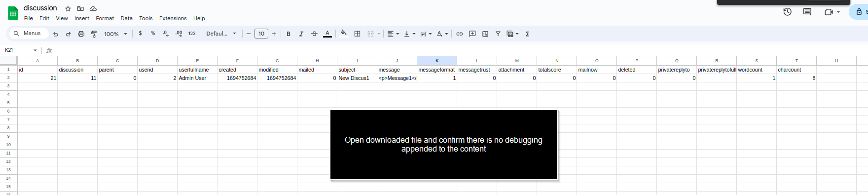Open the Extensions menu

(173, 18)
